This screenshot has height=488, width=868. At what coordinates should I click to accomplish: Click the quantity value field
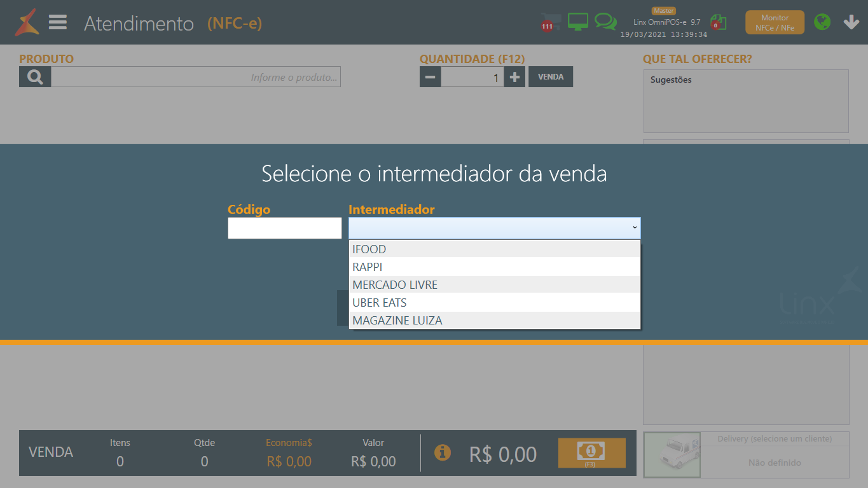pyautogui.click(x=472, y=77)
